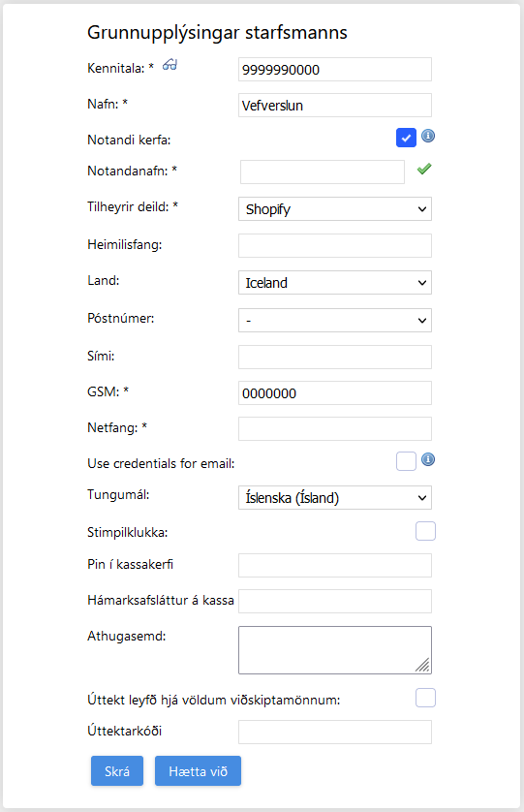Click the green checkmark beside Notandanafn
Viewport: 524px width, 812px height.
point(424,169)
